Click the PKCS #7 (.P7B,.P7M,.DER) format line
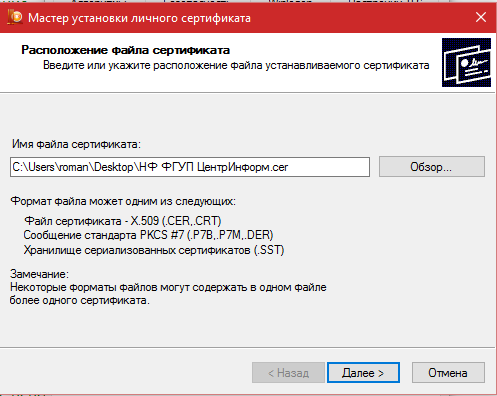Screen dimensions: 497x396 tap(148, 235)
